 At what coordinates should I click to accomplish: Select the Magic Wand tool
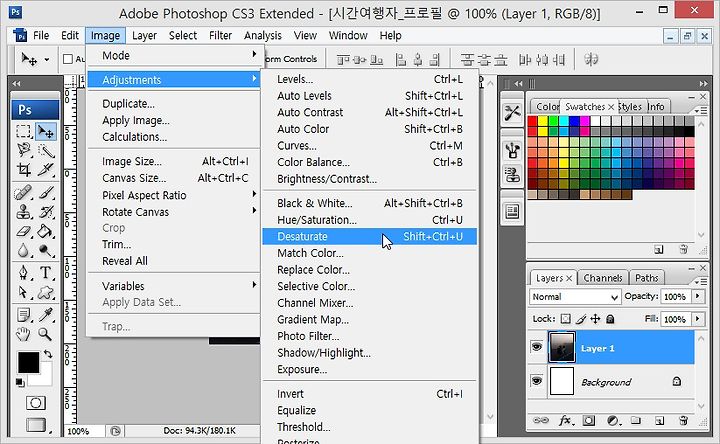point(46,150)
